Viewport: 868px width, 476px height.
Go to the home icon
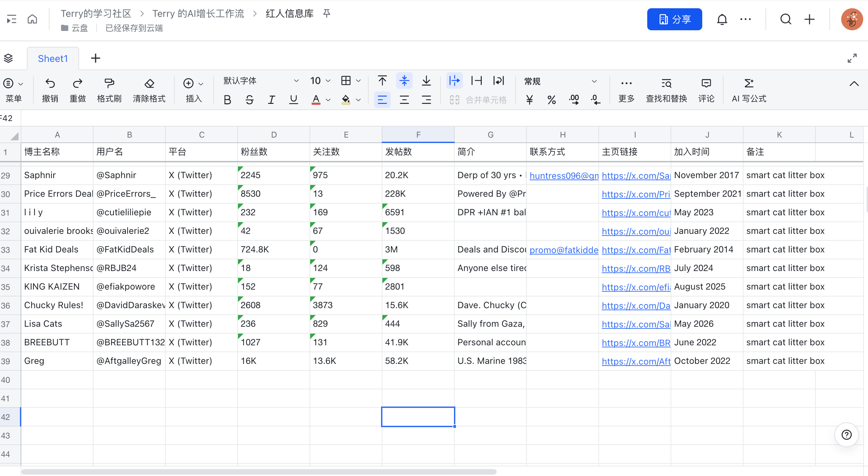pos(32,19)
